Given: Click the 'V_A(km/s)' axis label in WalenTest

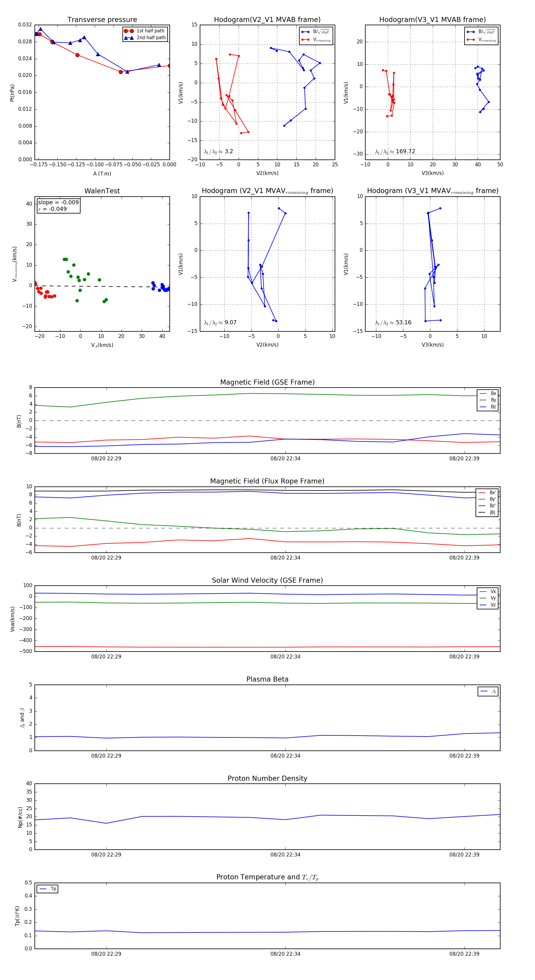Looking at the screenshot, I should coord(102,345).
